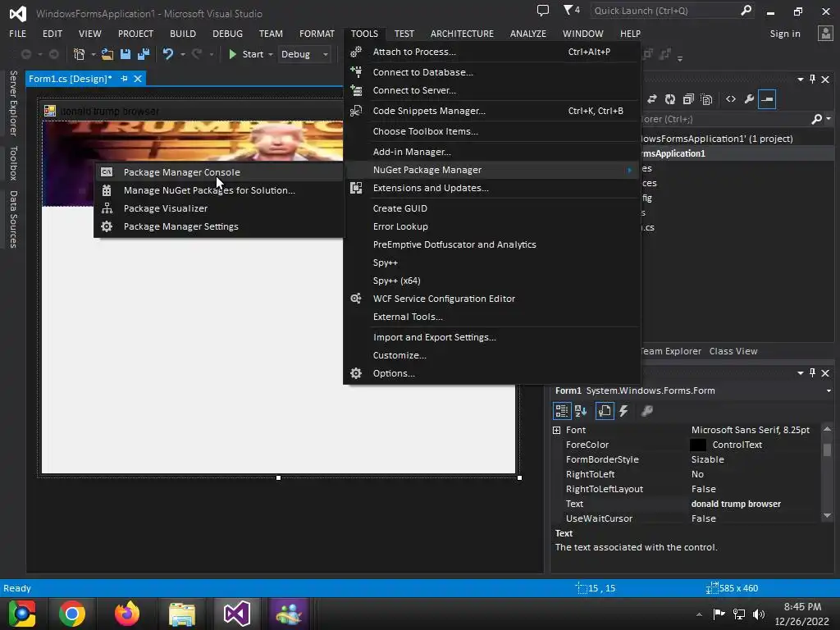Open the Start button dropdown arrow
Screen dimensions: 840x630
[271, 55]
